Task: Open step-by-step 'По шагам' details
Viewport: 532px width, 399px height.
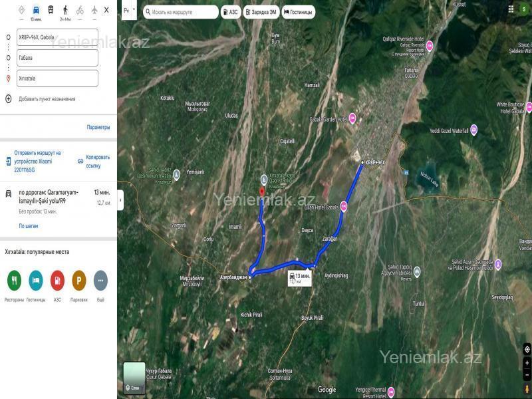Action: point(29,226)
